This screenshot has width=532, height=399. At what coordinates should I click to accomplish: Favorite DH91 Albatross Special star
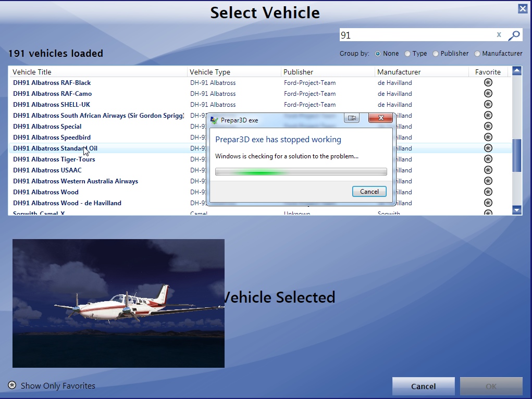click(488, 126)
